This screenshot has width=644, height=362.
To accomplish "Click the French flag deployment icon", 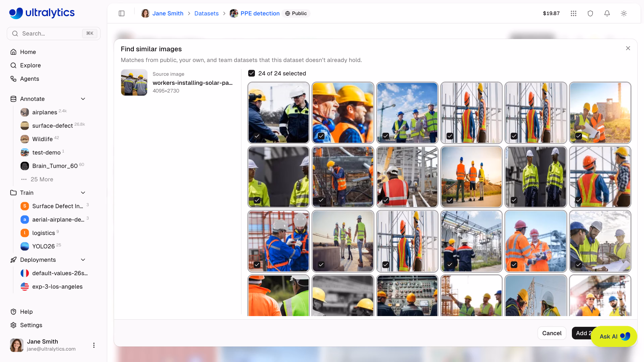I will [25, 273].
